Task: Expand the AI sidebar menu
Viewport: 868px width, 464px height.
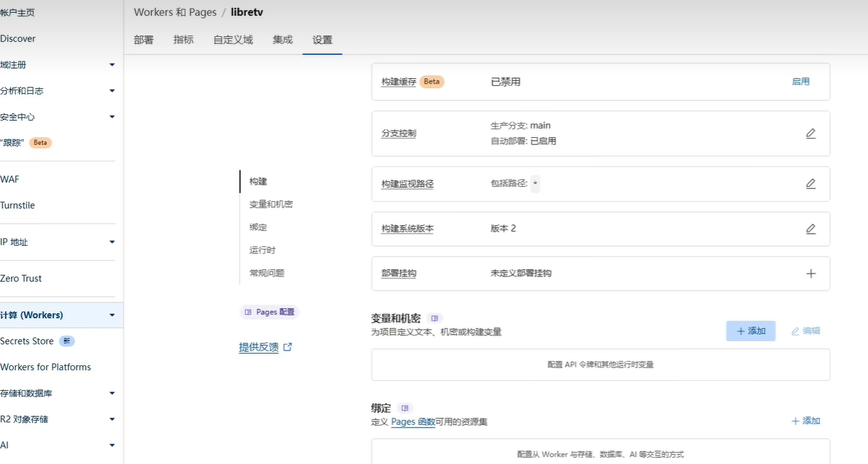Action: pos(112,446)
